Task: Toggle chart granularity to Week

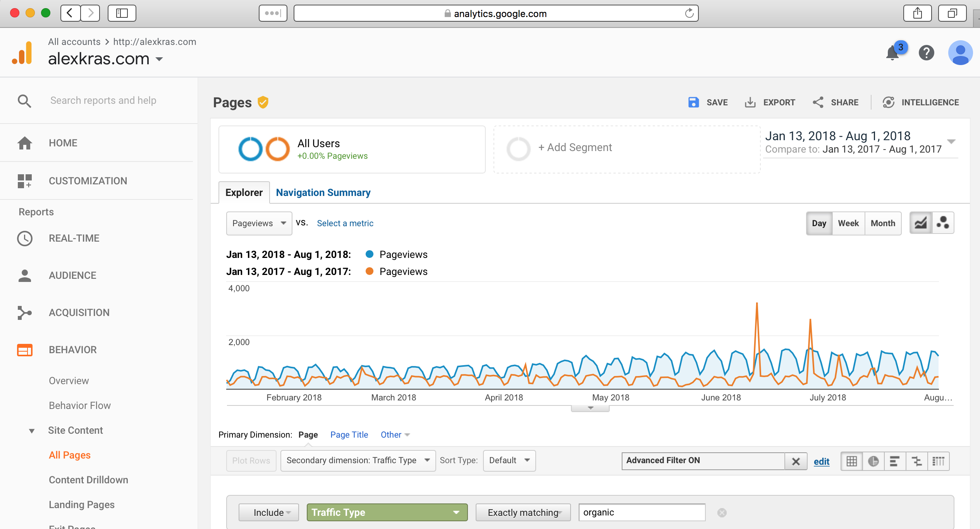Action: (848, 223)
